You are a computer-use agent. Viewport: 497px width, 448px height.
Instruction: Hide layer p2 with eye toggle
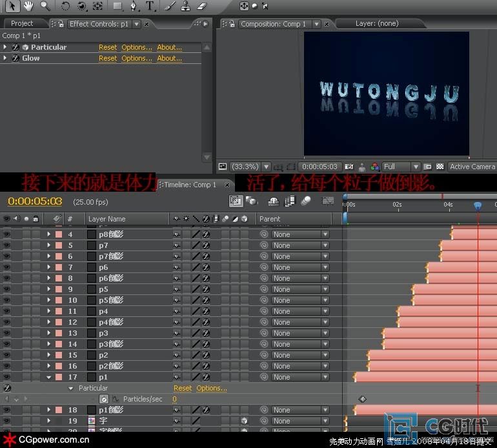[6, 355]
